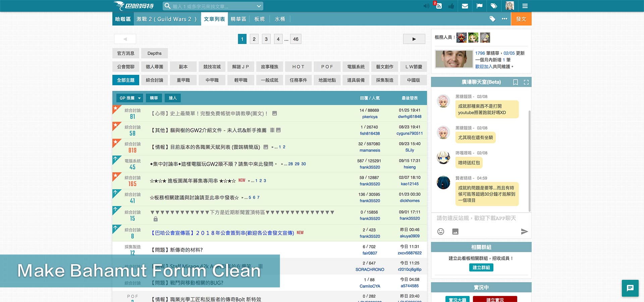
Task: Open the emoji picker in chat input
Action: coord(440,232)
